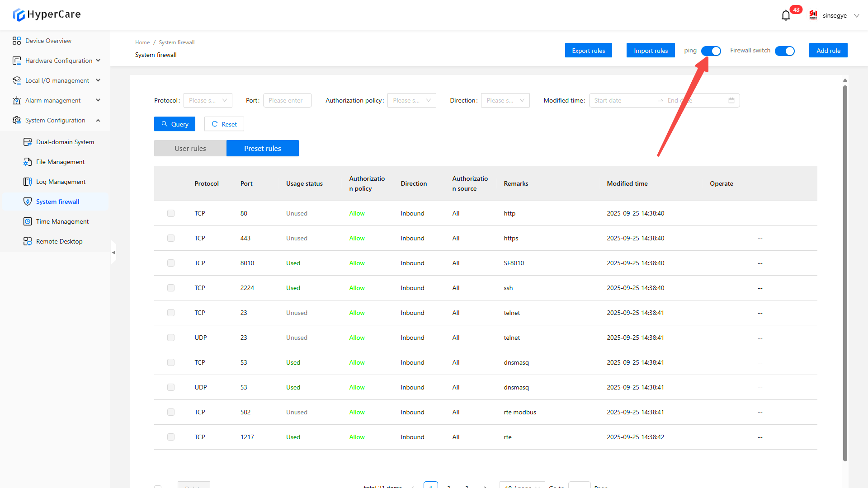Toggle the Firewall switch
This screenshot has height=488, width=868.
(784, 51)
